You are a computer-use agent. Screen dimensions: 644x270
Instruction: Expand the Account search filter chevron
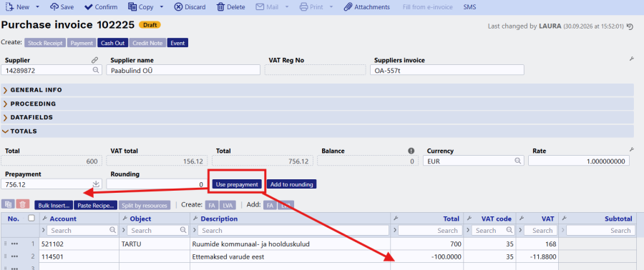point(43,231)
